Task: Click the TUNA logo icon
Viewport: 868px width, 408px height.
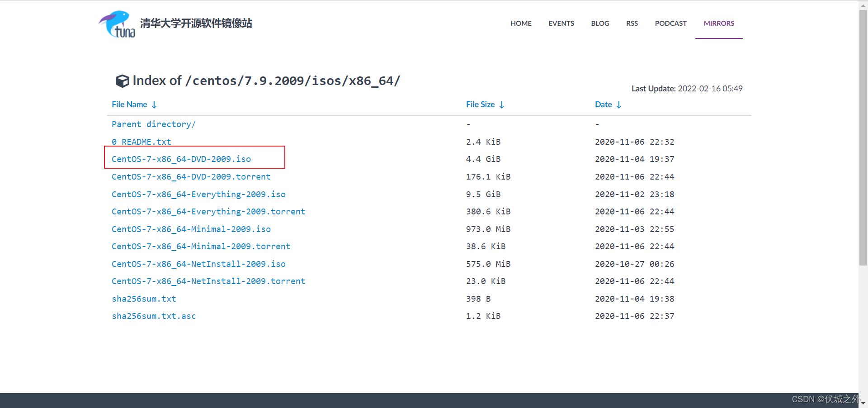Action: 117,24
